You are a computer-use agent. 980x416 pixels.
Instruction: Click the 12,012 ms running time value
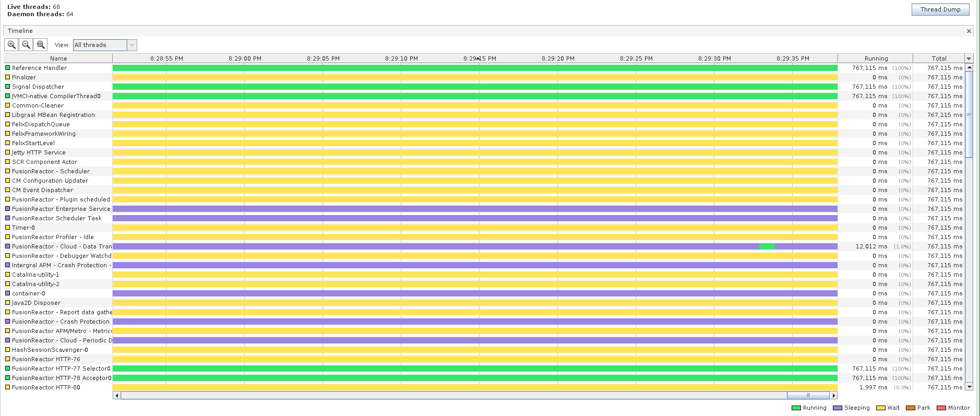[x=871, y=246]
